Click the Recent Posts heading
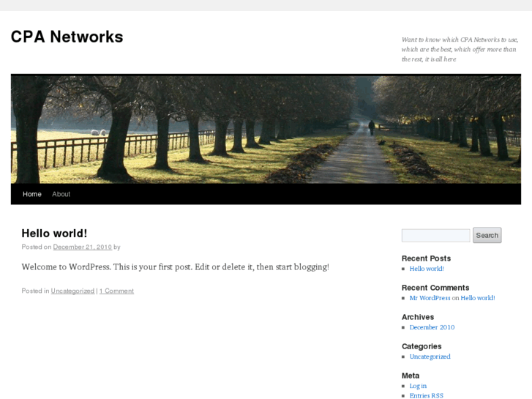This screenshot has height=399, width=532. point(426,258)
